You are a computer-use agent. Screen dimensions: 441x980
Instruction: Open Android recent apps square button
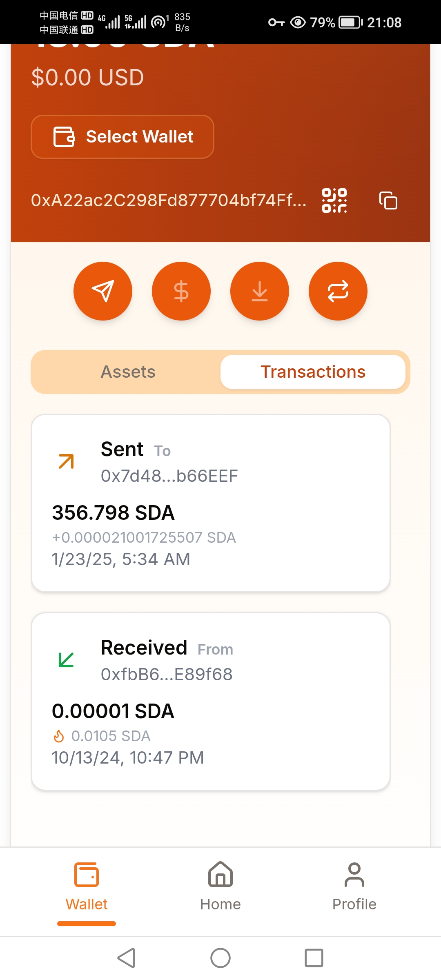[x=314, y=958]
